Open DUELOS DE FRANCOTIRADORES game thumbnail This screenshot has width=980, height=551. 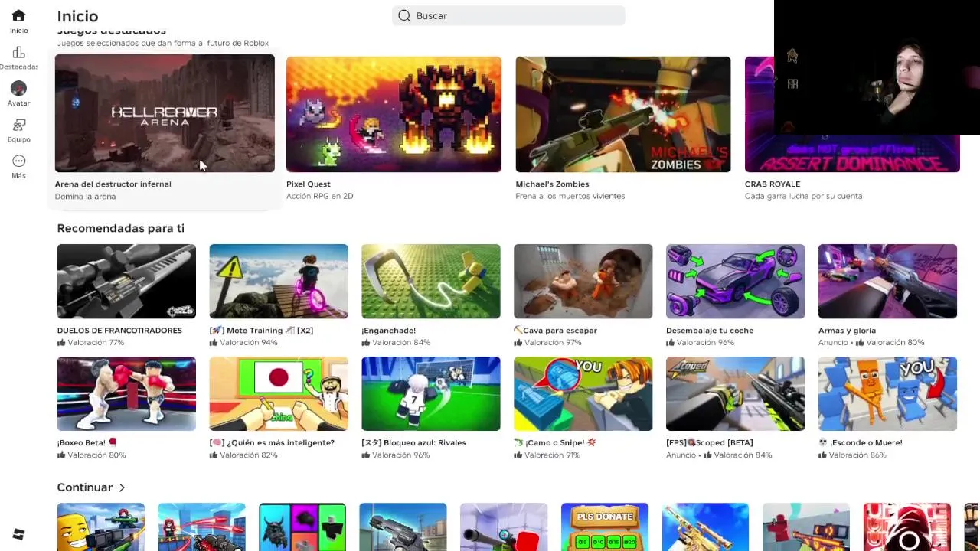(x=126, y=281)
